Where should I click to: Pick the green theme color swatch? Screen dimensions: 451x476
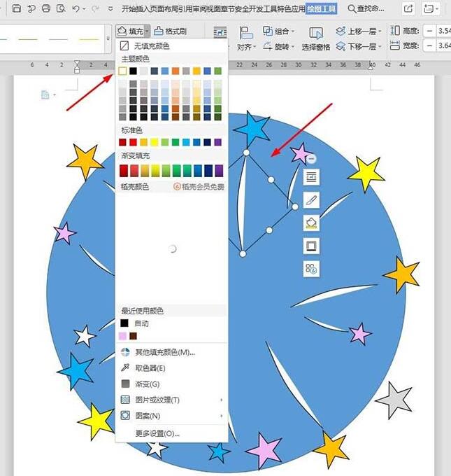217,71
